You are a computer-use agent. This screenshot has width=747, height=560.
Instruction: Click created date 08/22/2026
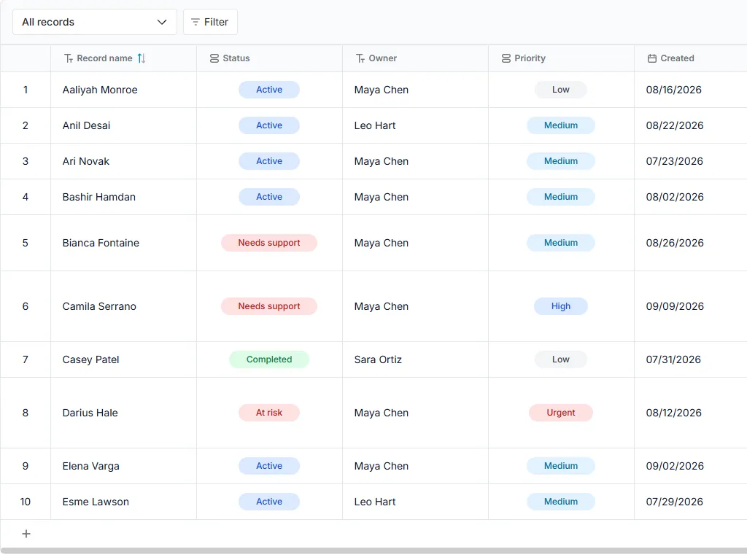675,125
